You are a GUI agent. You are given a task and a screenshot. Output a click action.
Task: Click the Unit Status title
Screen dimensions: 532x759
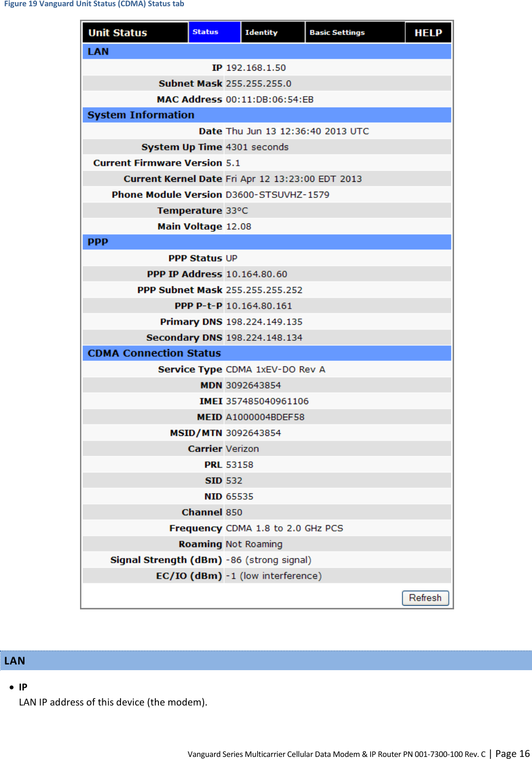117,33
